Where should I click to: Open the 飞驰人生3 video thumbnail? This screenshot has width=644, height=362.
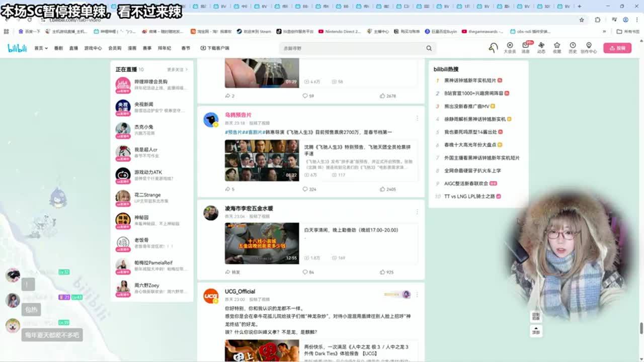(262, 160)
